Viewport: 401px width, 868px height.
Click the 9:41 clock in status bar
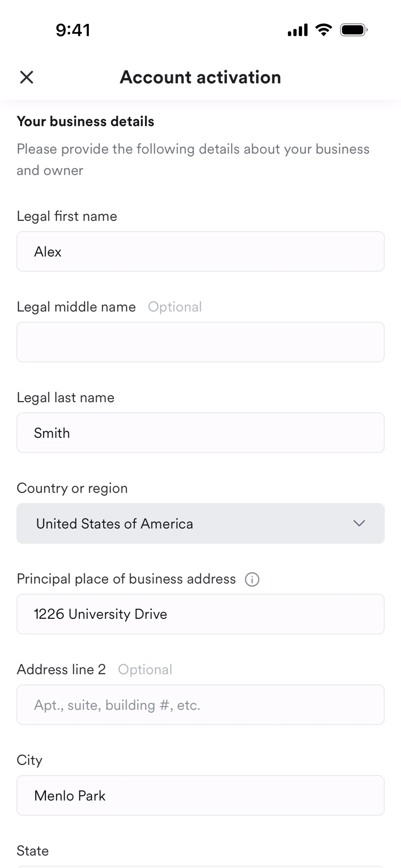pyautogui.click(x=73, y=30)
